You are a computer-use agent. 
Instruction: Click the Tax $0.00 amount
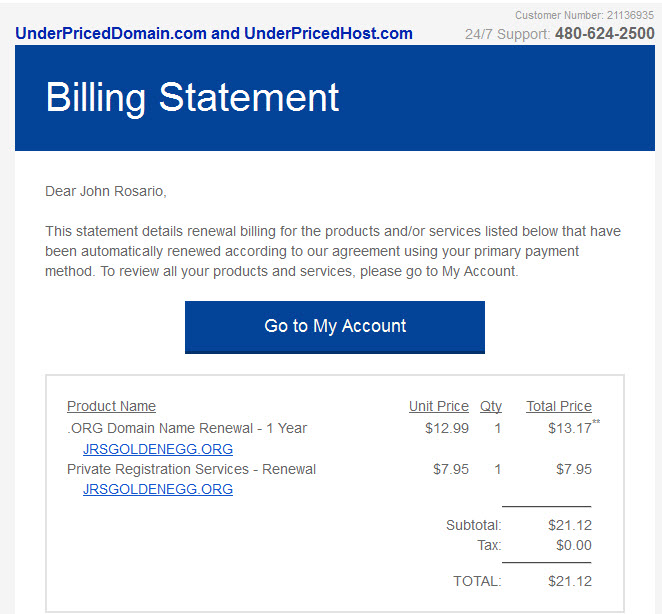click(x=574, y=545)
